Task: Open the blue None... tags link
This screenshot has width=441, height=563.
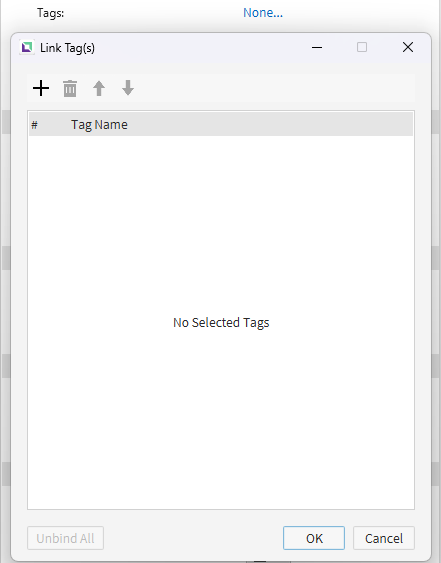Action: [x=263, y=13]
